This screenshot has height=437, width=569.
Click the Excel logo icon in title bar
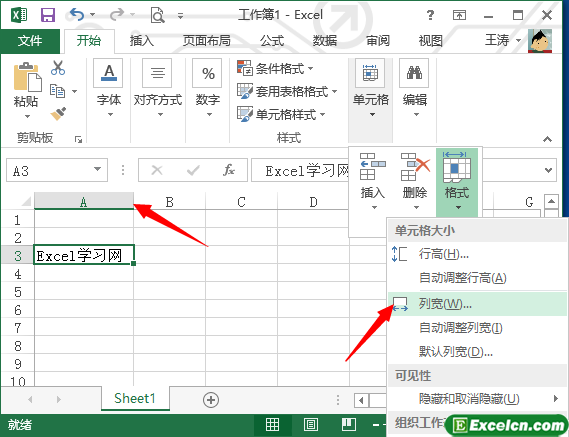19,15
